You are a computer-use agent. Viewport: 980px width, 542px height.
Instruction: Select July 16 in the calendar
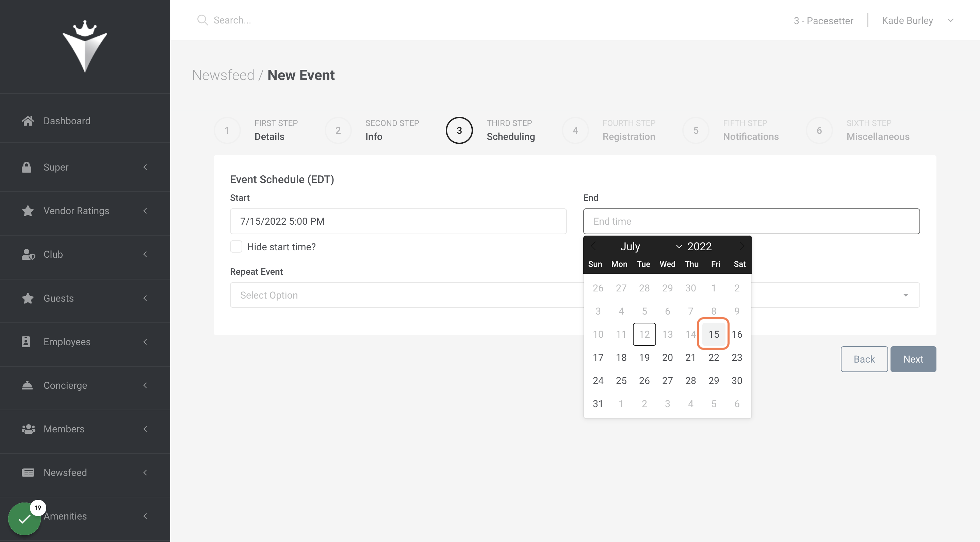tap(737, 334)
